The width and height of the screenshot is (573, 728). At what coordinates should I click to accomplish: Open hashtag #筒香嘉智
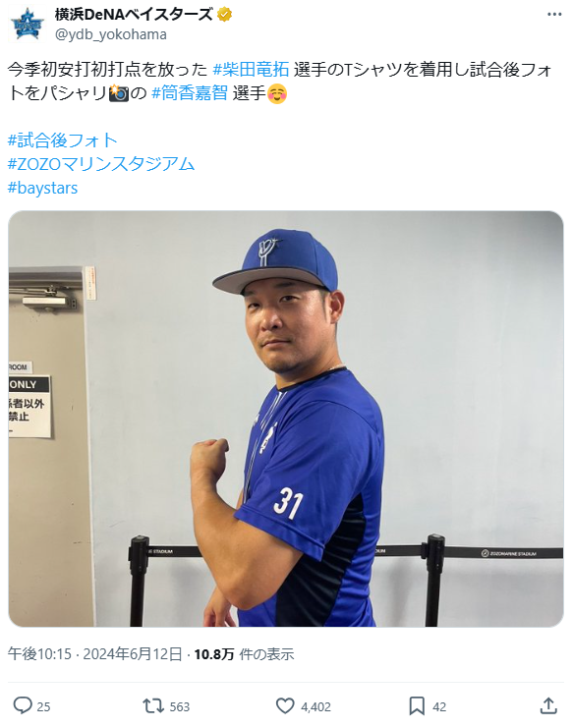coord(190,93)
